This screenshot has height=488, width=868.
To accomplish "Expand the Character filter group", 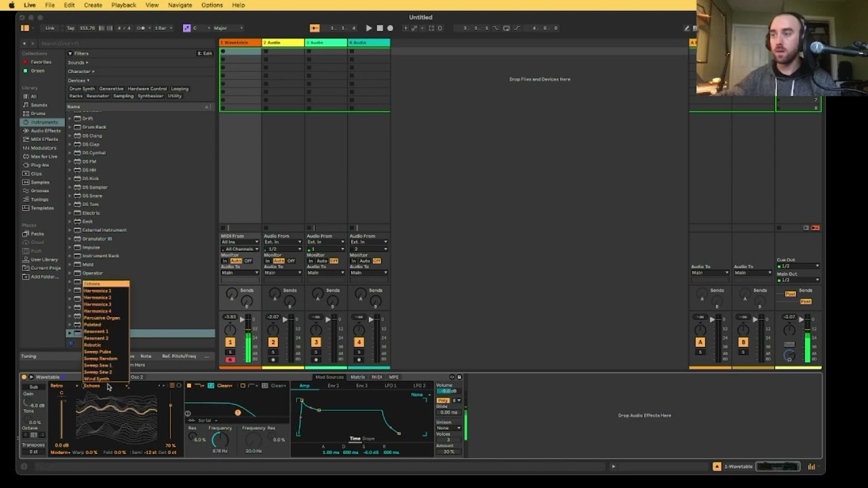I will [81, 71].
